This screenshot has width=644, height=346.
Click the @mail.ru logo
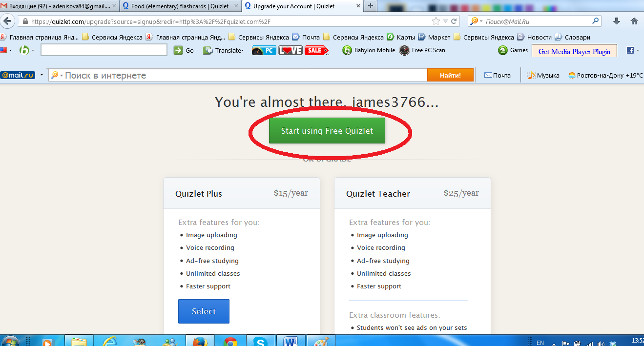(x=18, y=75)
